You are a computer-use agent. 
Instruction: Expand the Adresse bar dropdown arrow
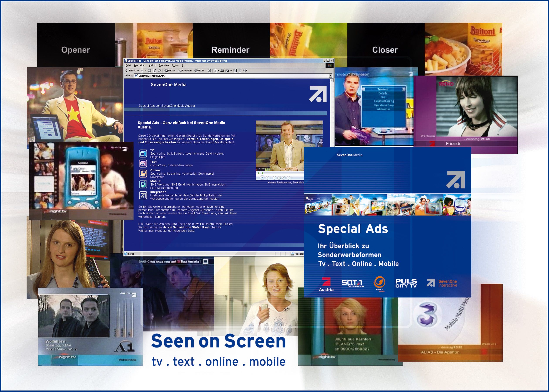click(330, 76)
